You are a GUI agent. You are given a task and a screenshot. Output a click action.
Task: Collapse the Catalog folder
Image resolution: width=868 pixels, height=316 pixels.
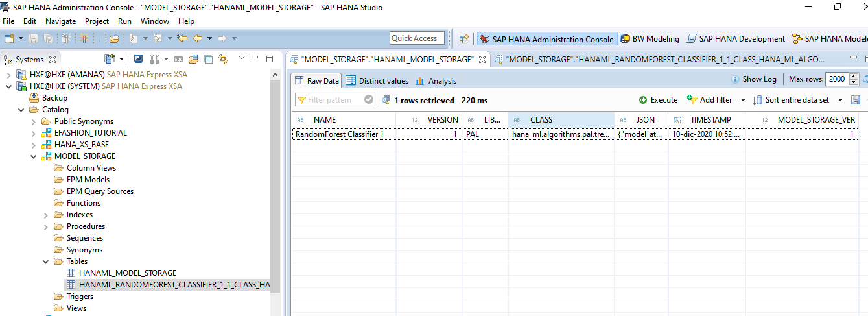[21, 110]
